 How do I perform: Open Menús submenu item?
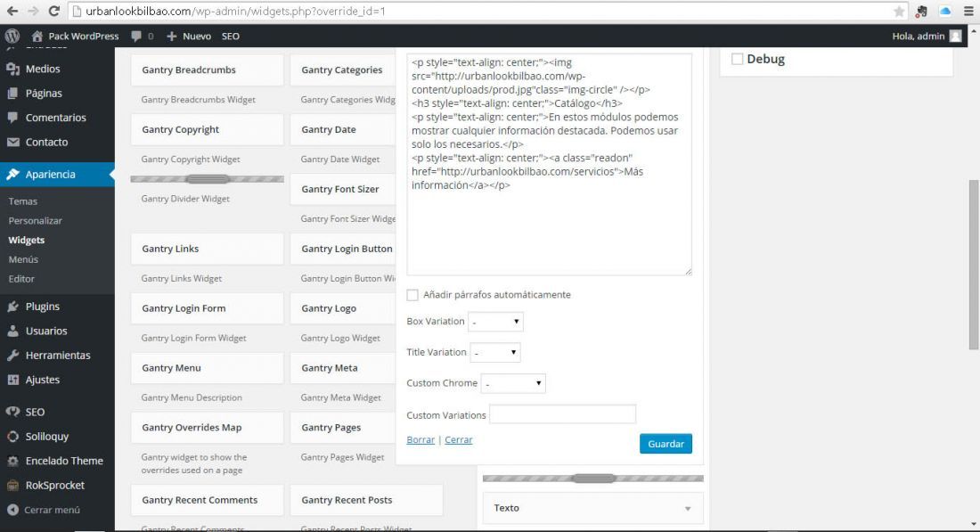point(23,259)
